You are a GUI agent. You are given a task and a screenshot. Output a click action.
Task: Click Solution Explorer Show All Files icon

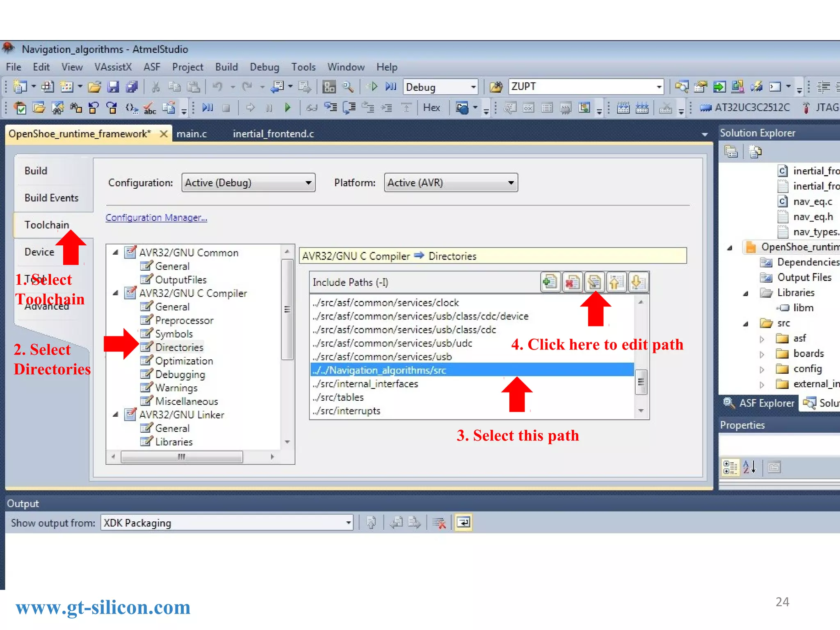tap(755, 151)
